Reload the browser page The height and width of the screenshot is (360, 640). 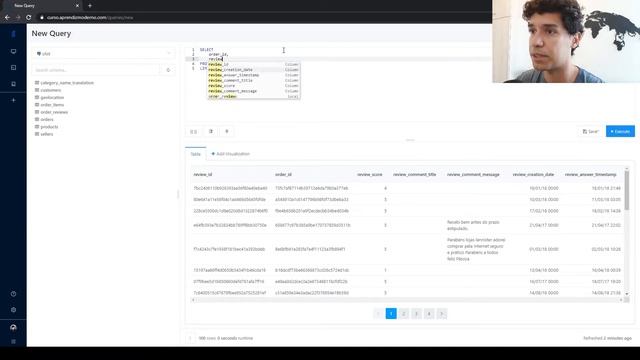click(29, 18)
